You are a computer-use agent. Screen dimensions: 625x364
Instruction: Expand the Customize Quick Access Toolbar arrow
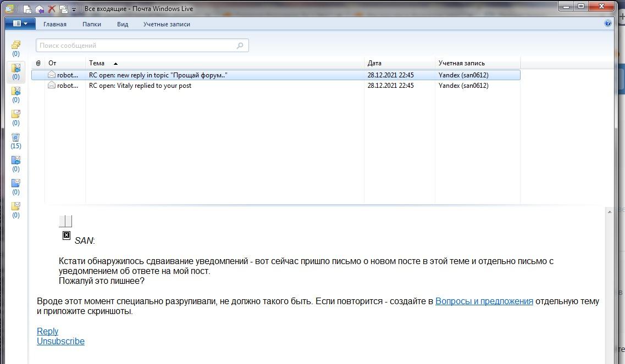click(x=74, y=9)
